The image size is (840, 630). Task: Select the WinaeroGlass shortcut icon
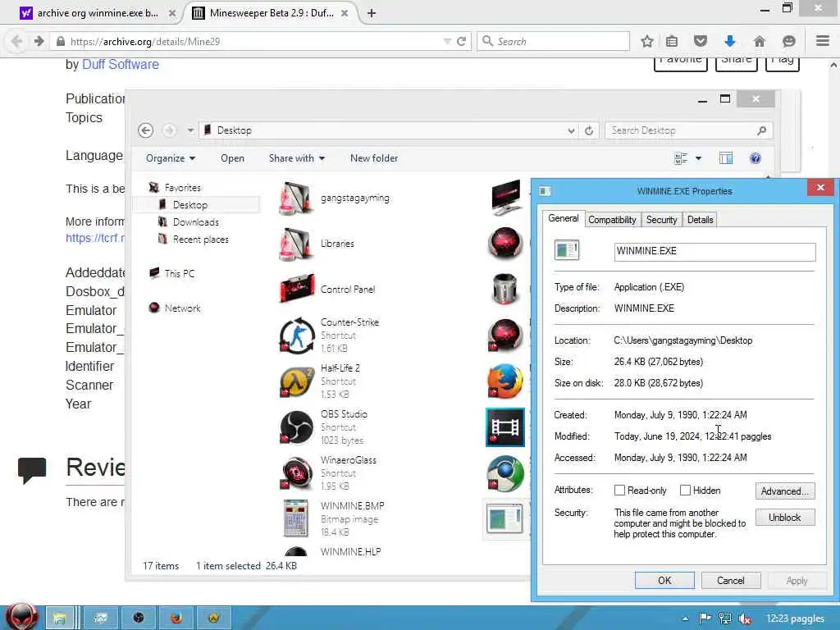297,473
